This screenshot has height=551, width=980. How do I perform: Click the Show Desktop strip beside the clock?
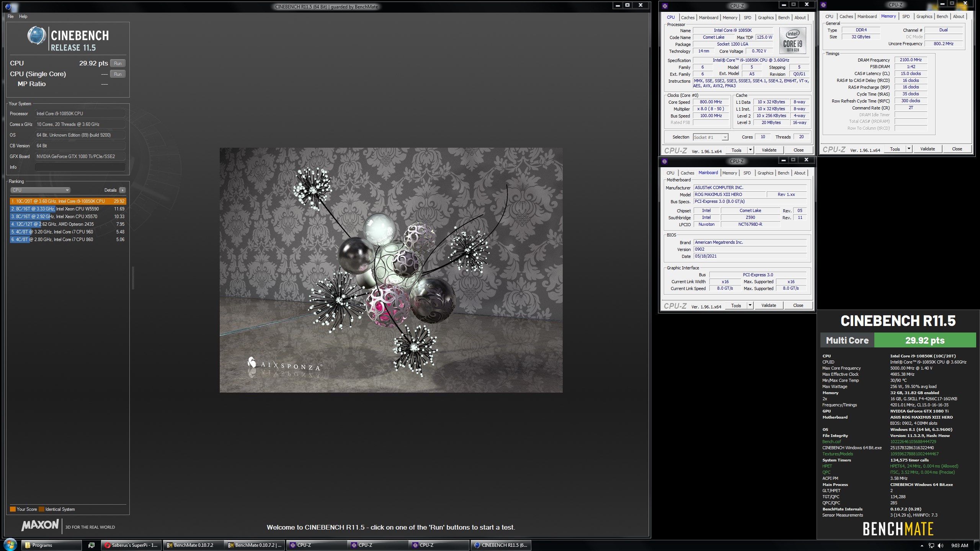pos(977,545)
